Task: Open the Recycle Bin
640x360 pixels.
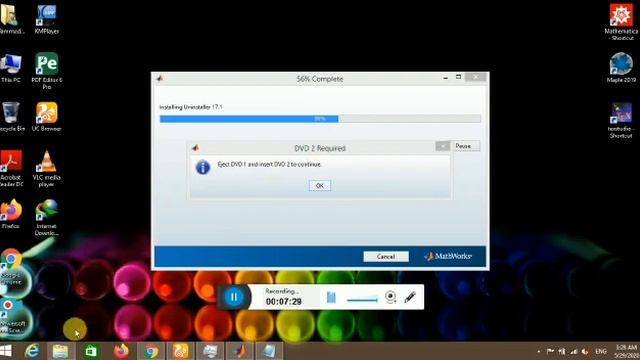Action: click(x=11, y=117)
